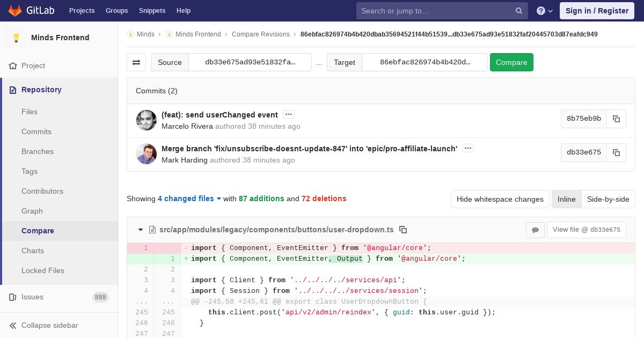This screenshot has height=338, width=644.
Task: Switch to Side-by-side diff view
Action: tap(608, 199)
